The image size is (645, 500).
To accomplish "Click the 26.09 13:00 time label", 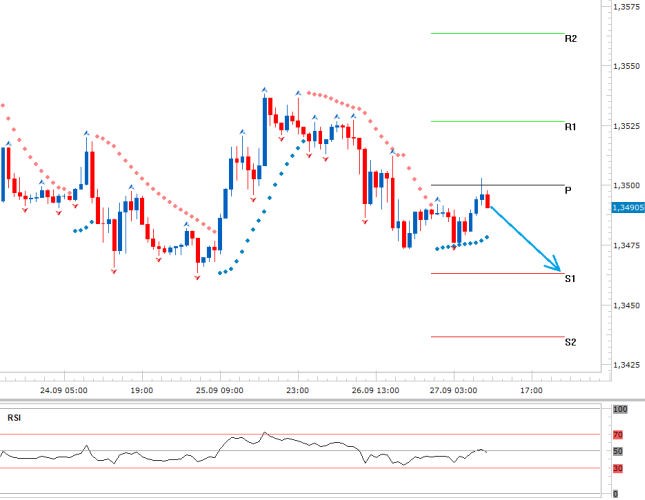I will (x=375, y=390).
